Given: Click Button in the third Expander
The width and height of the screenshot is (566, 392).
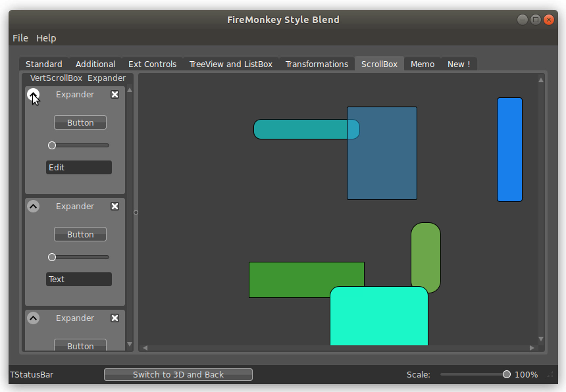Looking at the screenshot, I should click(x=80, y=345).
